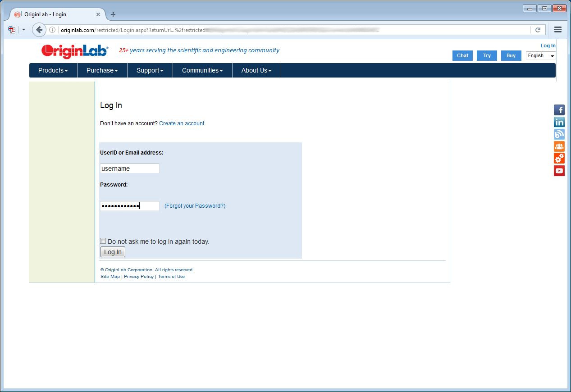This screenshot has width=571, height=392.
Task: Open the English language dropdown
Action: 541,55
